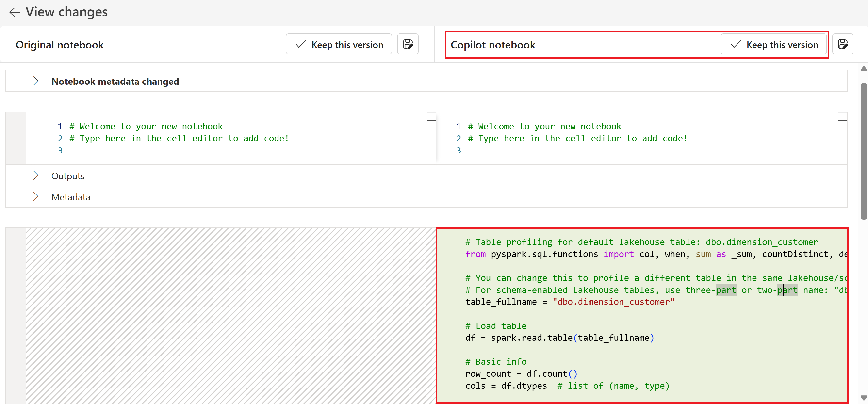
Task: Collapse the Copilot notebook first cell
Action: (x=842, y=120)
